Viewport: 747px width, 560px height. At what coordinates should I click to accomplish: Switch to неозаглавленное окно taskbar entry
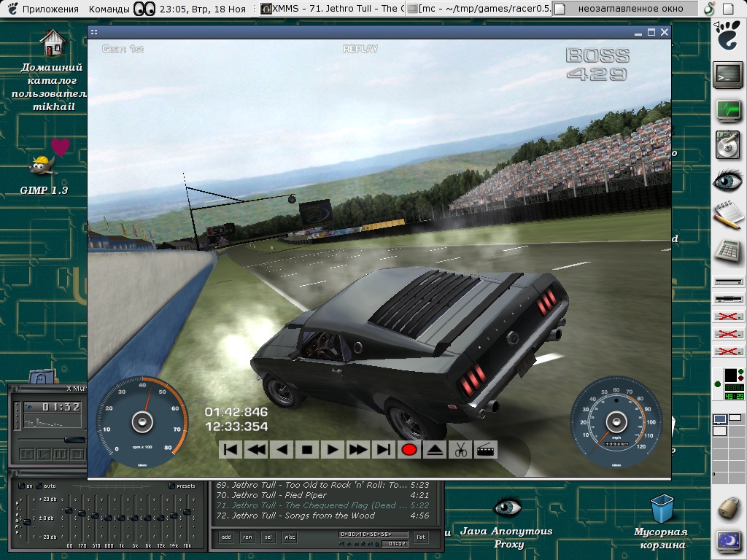tap(625, 9)
